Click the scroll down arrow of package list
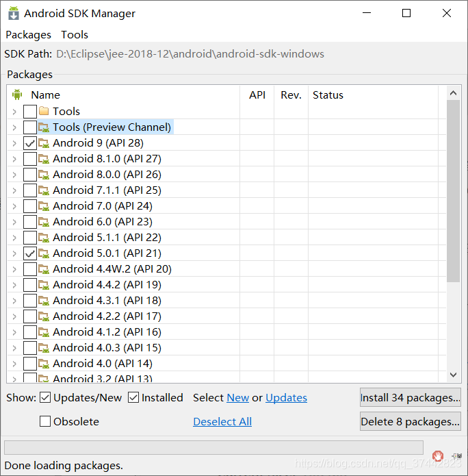This screenshot has width=468, height=476. (x=453, y=375)
